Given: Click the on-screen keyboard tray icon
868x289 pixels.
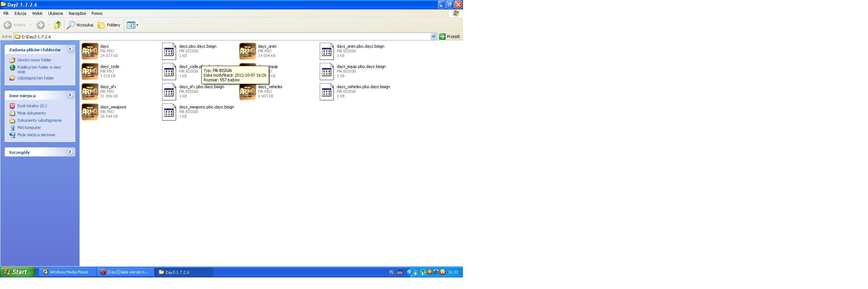Looking at the screenshot, I should [x=400, y=272].
